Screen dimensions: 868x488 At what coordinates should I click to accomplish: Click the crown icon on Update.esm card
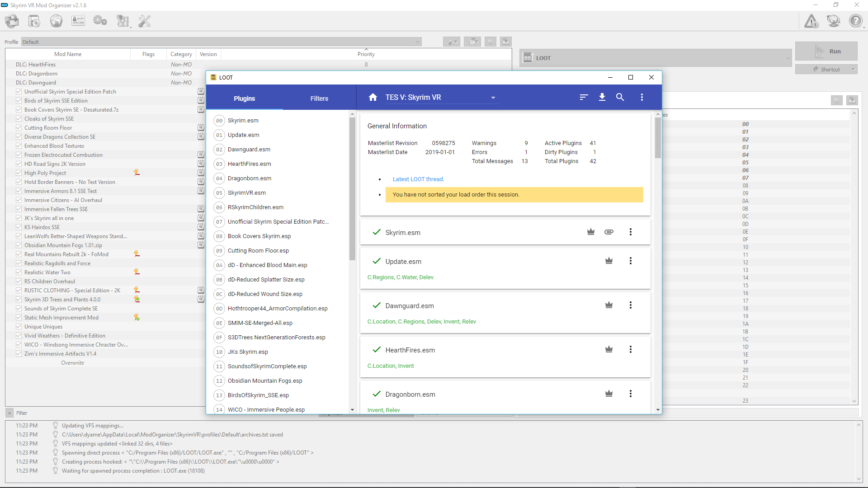609,261
